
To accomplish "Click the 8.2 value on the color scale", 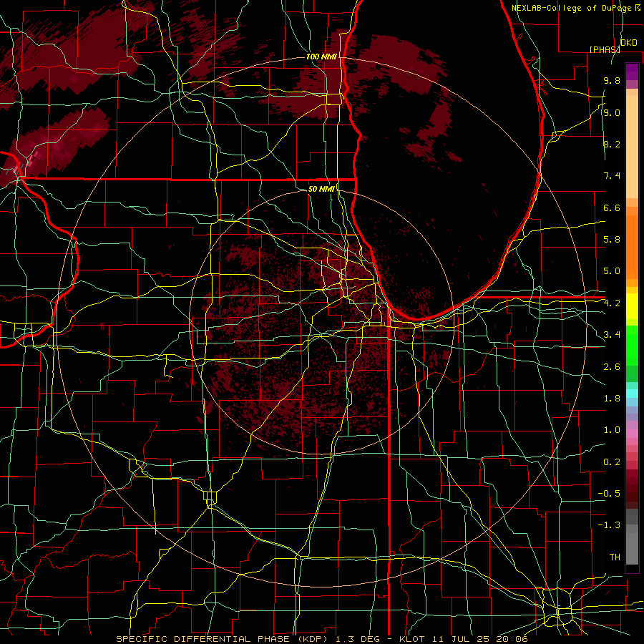I will pyautogui.click(x=612, y=144).
